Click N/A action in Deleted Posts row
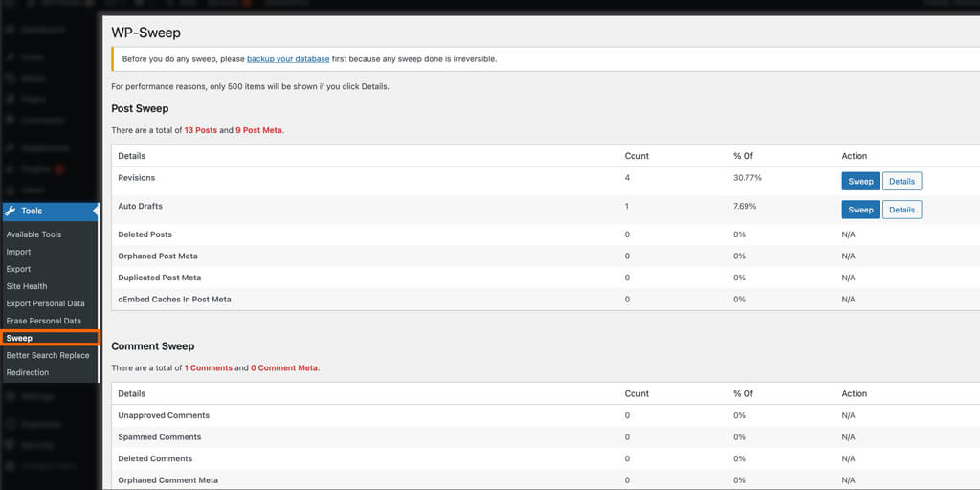This screenshot has width=980, height=490. click(848, 234)
